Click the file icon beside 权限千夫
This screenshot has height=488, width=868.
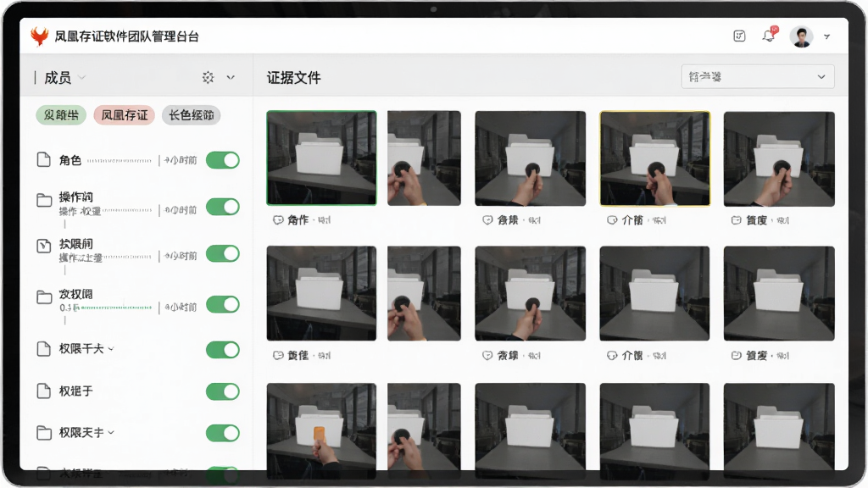[44, 348]
